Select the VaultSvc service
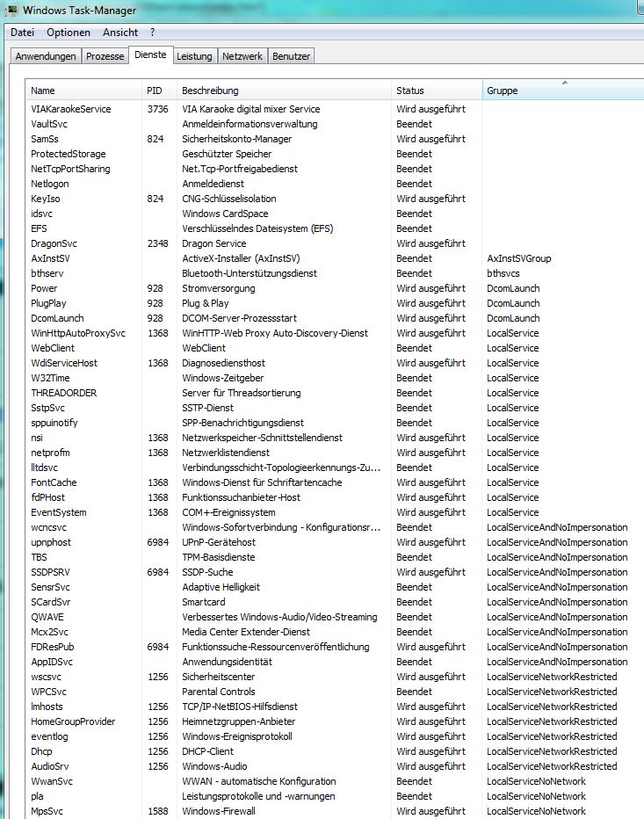 click(x=49, y=124)
